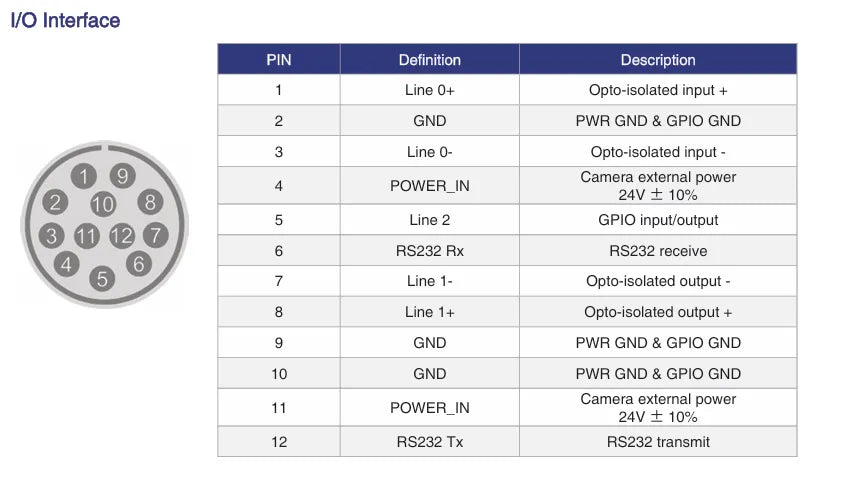
Task: Select the Line 2 definition cell
Action: (429, 220)
